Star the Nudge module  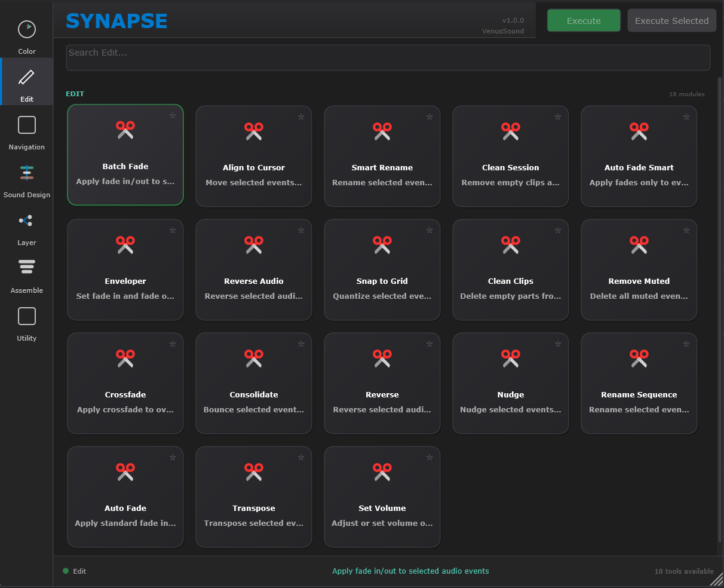click(558, 344)
